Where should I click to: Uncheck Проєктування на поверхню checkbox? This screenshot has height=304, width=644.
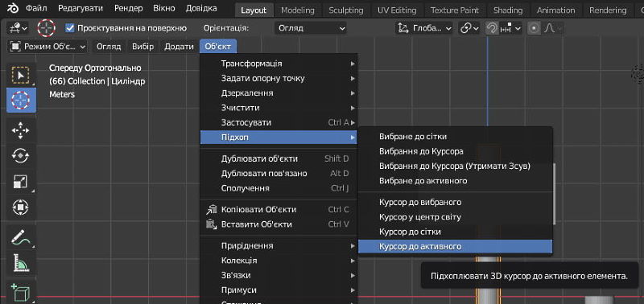coord(70,28)
